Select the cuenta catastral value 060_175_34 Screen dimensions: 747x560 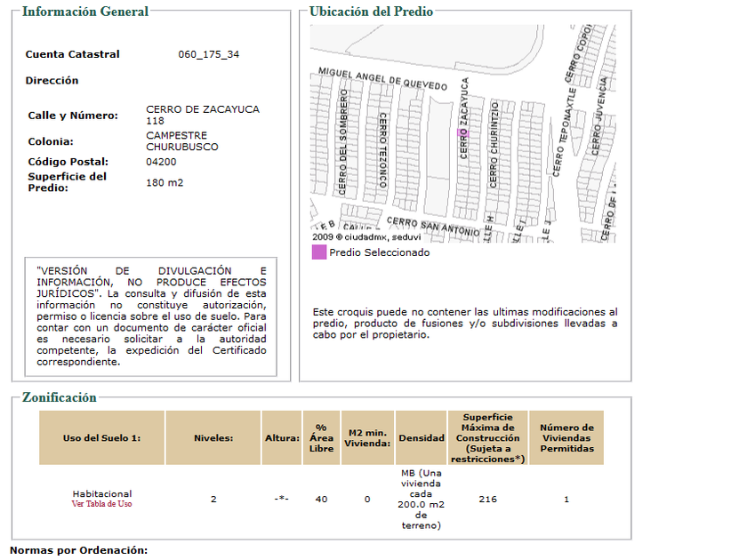(209, 55)
